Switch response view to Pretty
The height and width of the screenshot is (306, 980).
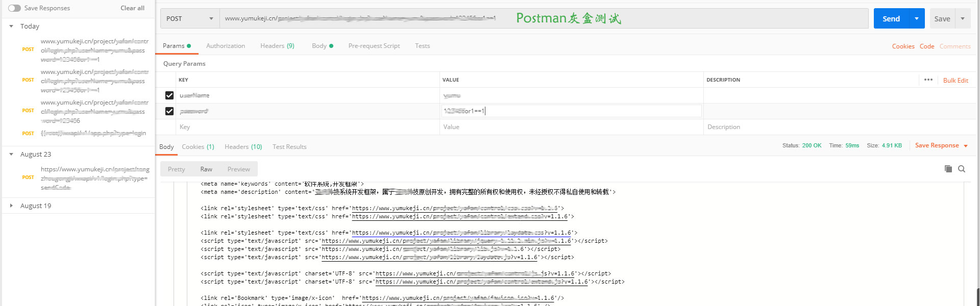pyautogui.click(x=177, y=169)
